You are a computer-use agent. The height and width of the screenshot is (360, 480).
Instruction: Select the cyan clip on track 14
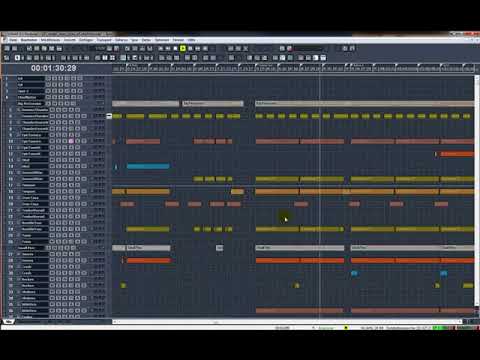(x=148, y=166)
